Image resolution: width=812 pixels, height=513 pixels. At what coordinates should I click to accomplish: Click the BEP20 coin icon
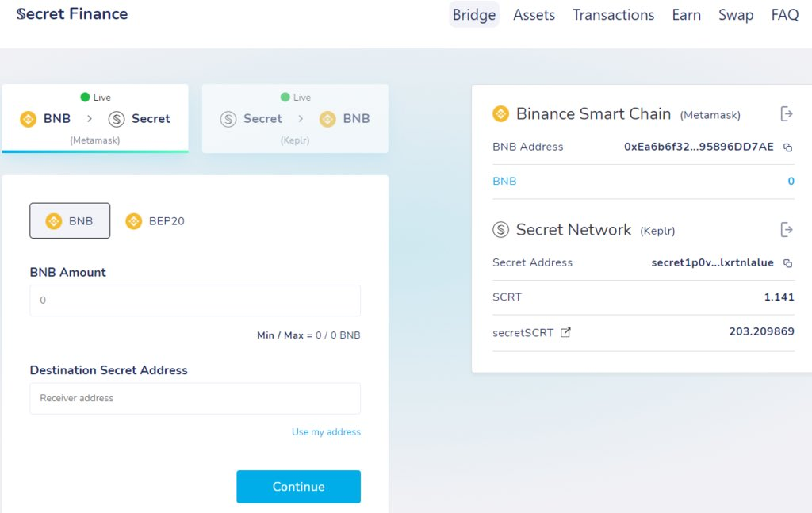(133, 221)
